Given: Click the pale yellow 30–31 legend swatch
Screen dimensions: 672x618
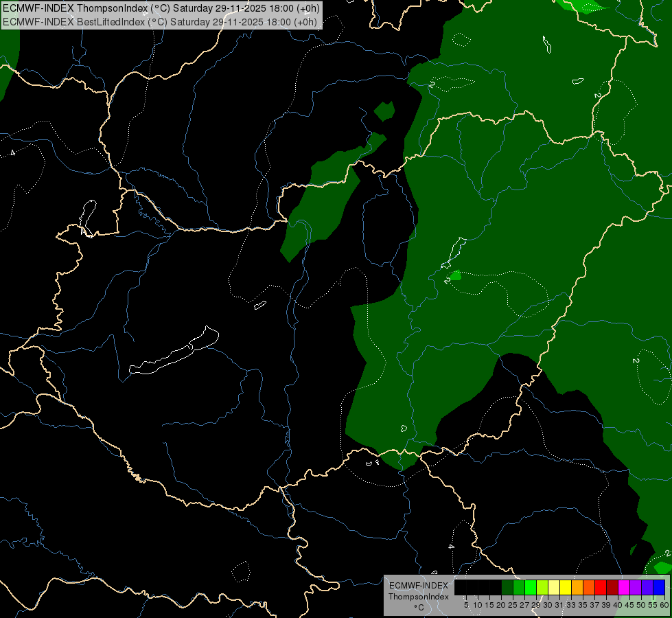Looking at the screenshot, I should (x=554, y=587).
